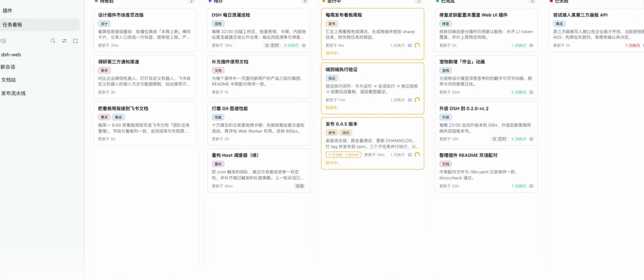644x280 pixels.
Task: Open session icon on DSH 每日泄漏巡检 card
Action: [x=304, y=45]
